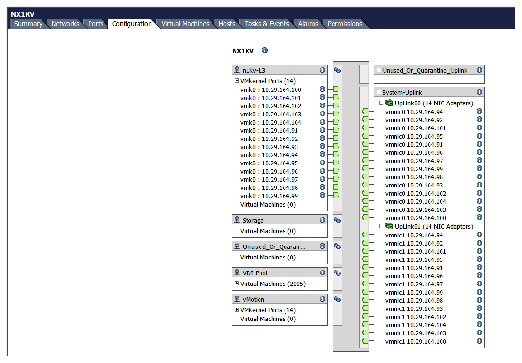522x363 pixels.
Task: Open the Summary tab
Action: pos(28,24)
